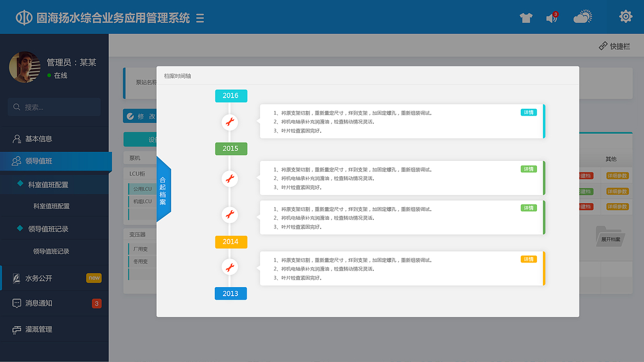Viewport: 644px width, 362px height.
Task: Click the red 3 badge on 消息通知
Action: pos(97,303)
